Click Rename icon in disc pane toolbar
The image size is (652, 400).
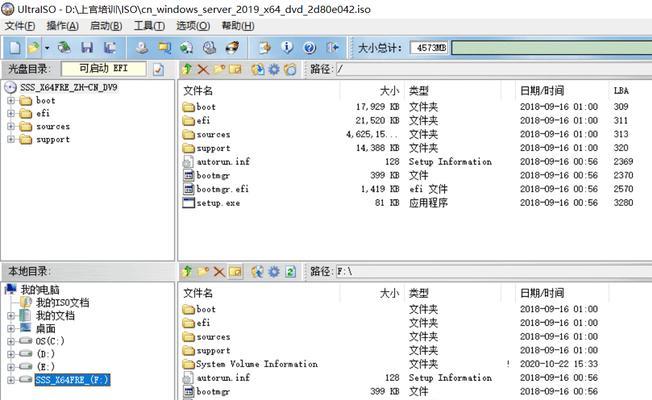tap(235, 69)
